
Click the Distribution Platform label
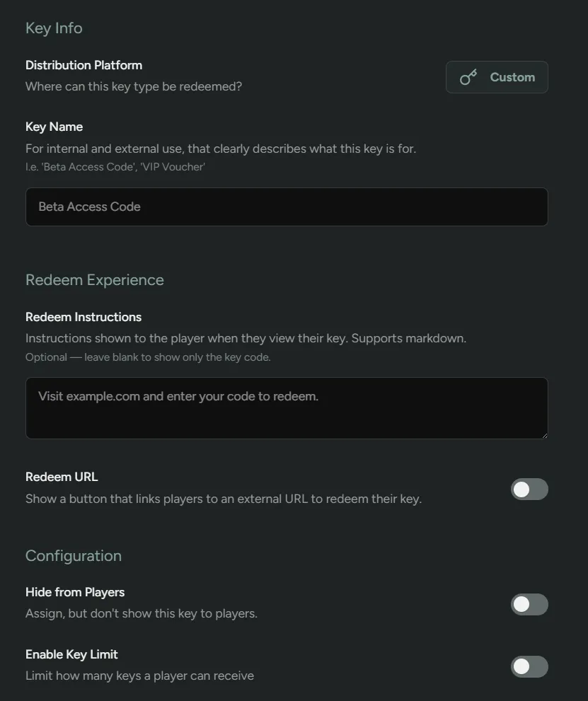[x=83, y=65]
